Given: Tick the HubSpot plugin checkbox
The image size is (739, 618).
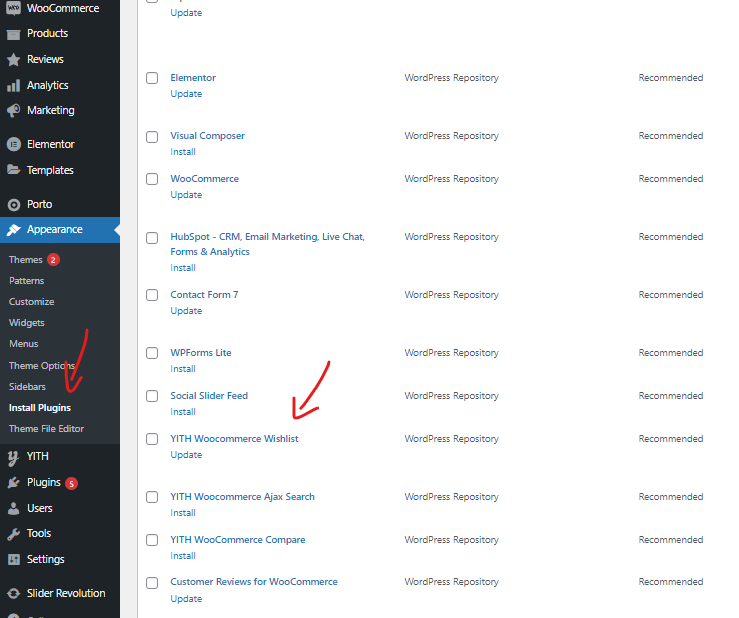Looking at the screenshot, I should click(x=152, y=238).
